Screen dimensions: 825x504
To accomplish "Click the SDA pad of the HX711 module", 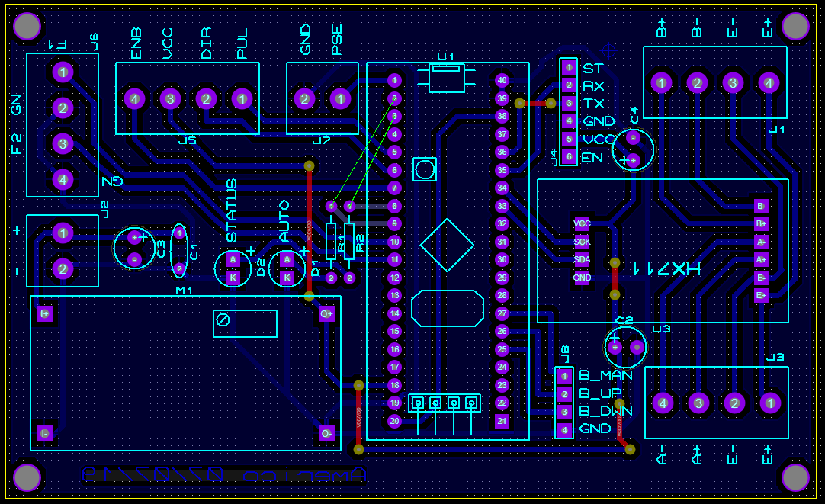I will pyautogui.click(x=582, y=259).
